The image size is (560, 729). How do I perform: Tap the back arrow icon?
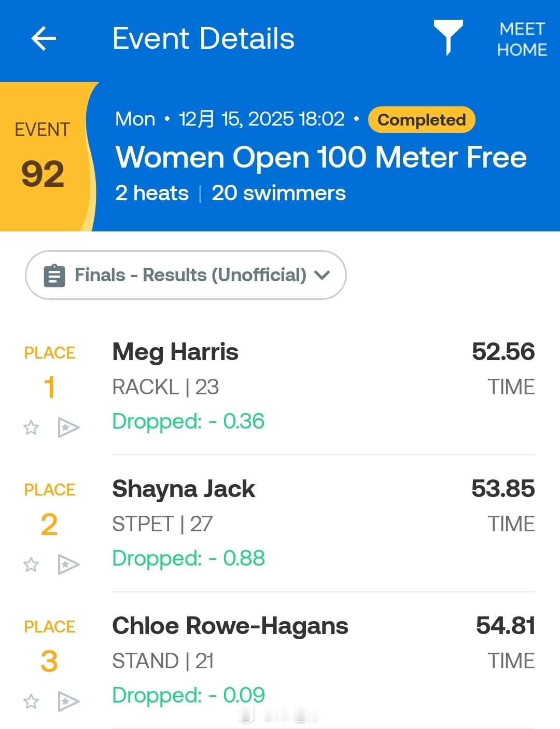point(44,39)
